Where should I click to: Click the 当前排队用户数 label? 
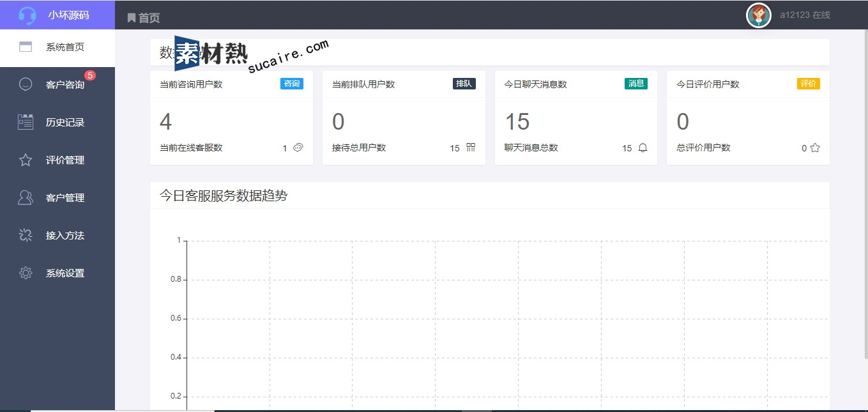[363, 84]
